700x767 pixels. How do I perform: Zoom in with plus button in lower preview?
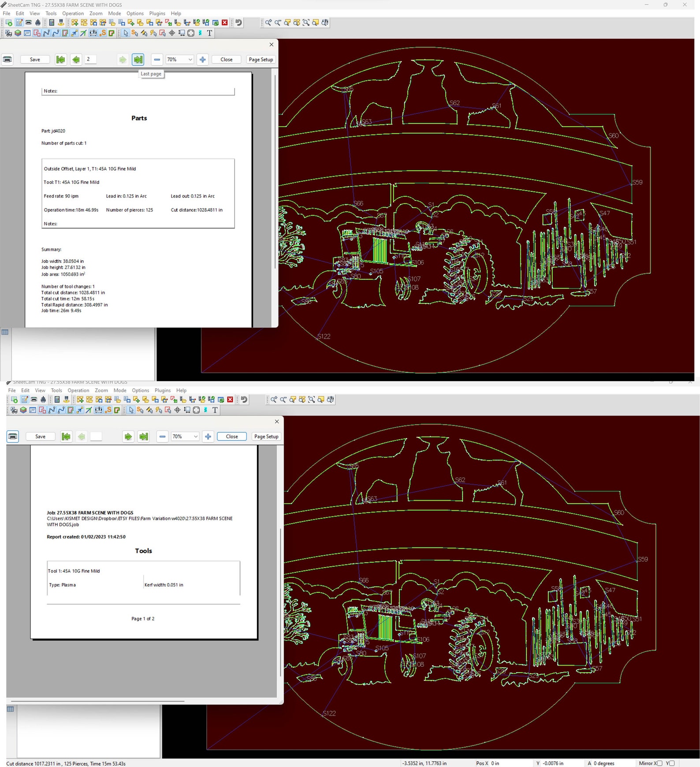coord(208,437)
